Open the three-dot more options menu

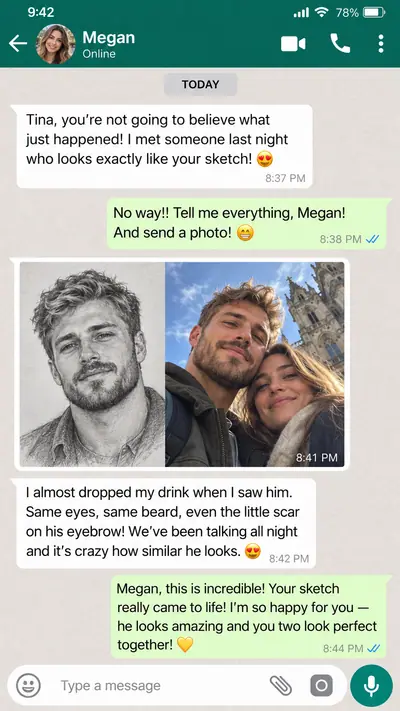click(x=380, y=44)
